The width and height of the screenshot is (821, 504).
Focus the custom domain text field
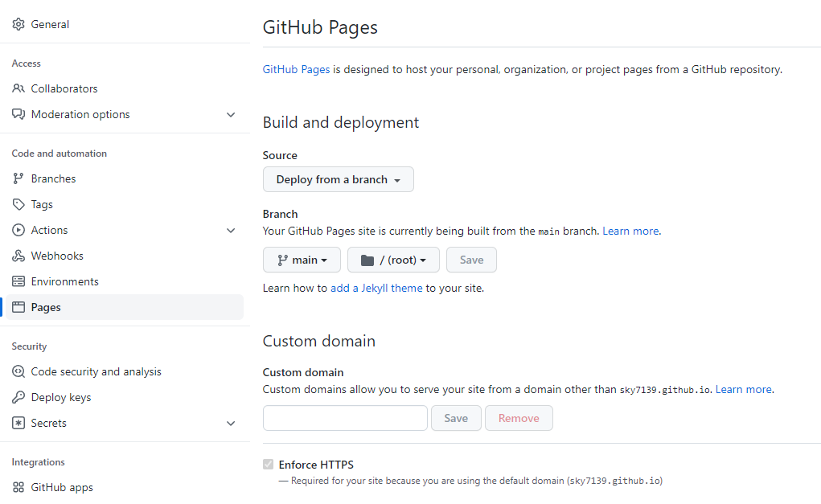tap(345, 418)
